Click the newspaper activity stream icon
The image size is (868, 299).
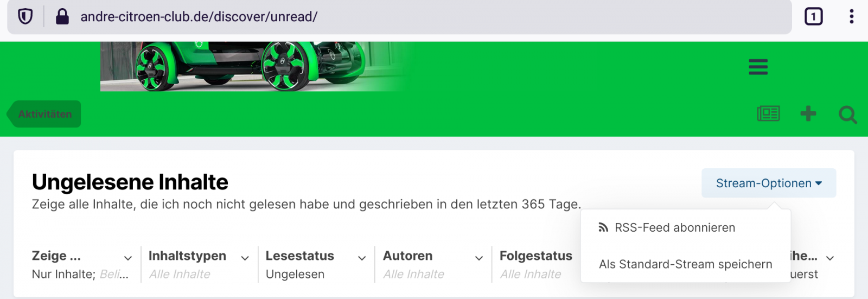tap(768, 113)
